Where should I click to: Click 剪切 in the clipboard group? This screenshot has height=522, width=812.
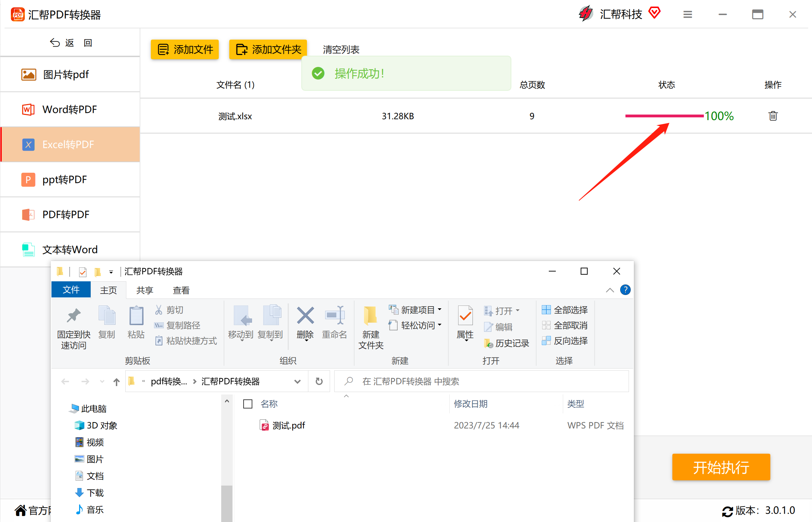[x=169, y=310]
